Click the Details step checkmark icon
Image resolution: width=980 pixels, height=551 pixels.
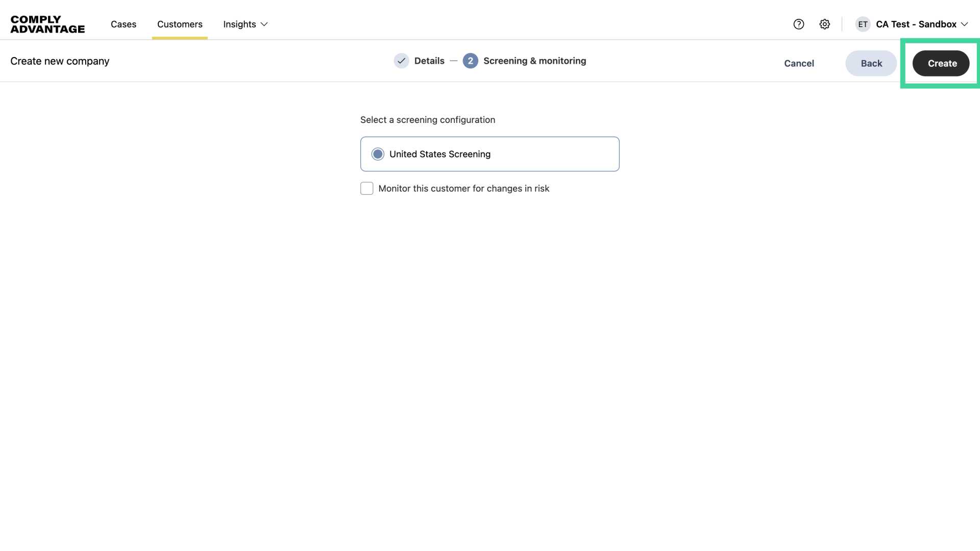[402, 61]
